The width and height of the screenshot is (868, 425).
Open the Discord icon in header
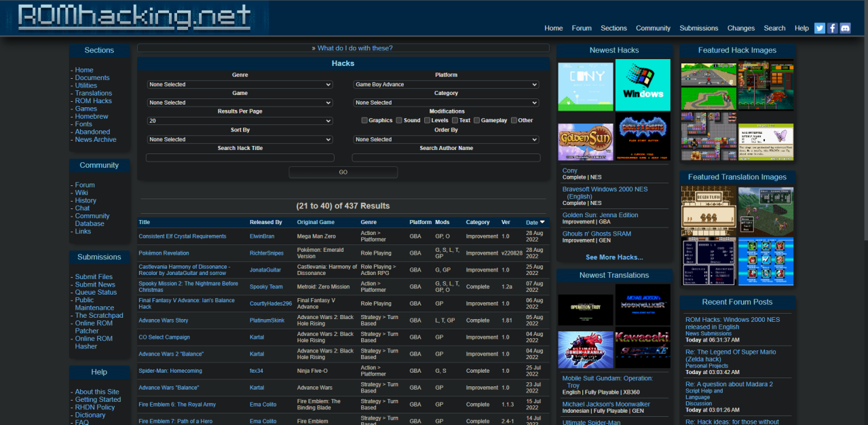click(x=846, y=28)
